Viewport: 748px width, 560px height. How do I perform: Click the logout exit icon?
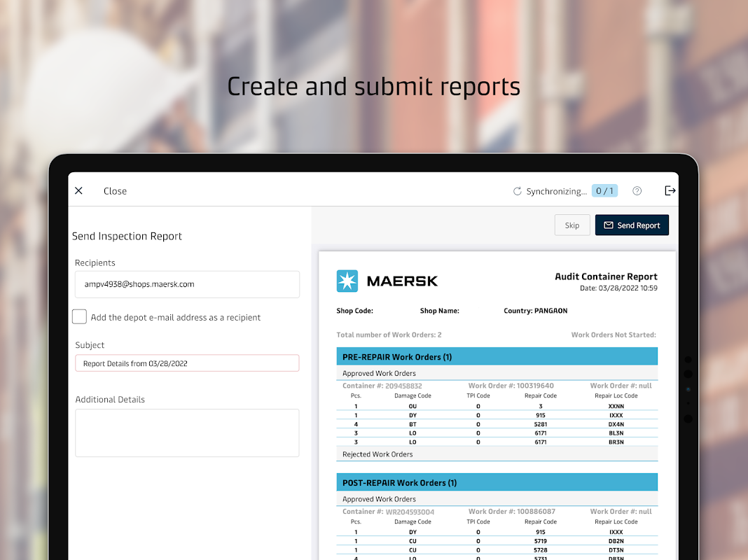(x=670, y=190)
